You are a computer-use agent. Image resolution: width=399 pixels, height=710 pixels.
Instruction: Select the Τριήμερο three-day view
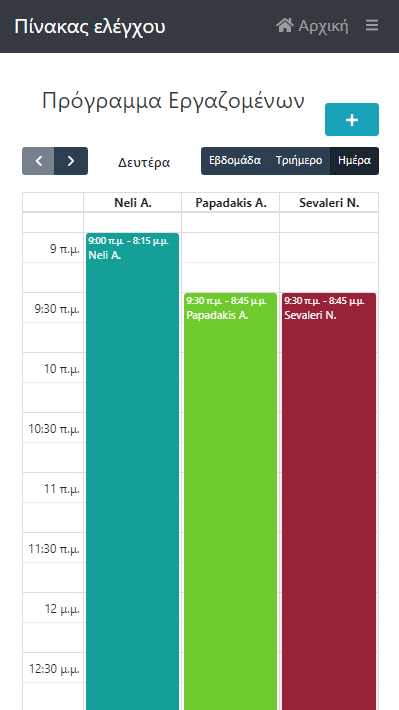point(299,161)
